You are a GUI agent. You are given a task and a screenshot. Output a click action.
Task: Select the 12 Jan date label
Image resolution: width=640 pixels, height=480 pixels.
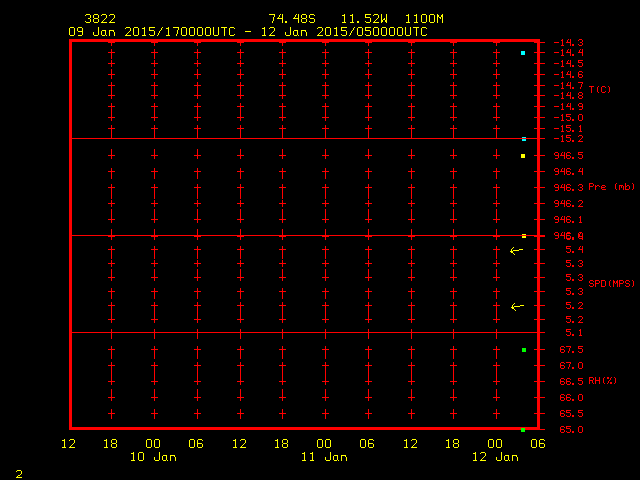(495, 457)
